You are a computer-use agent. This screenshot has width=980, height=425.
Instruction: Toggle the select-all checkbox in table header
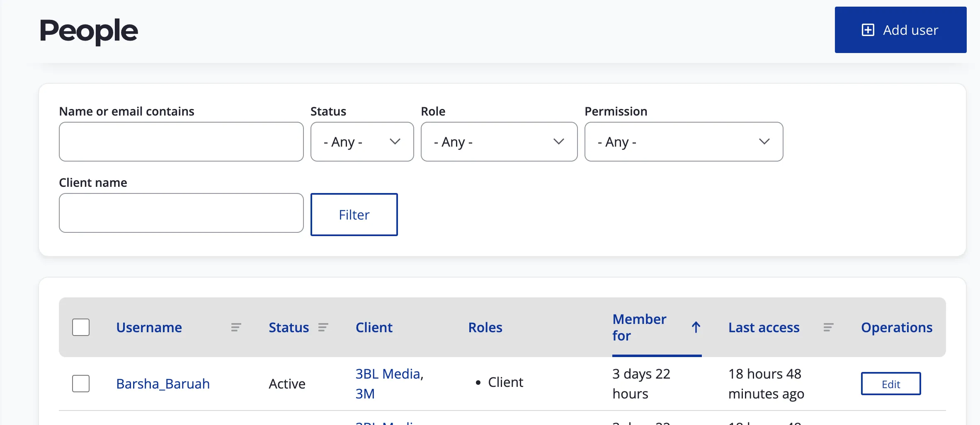click(x=81, y=327)
